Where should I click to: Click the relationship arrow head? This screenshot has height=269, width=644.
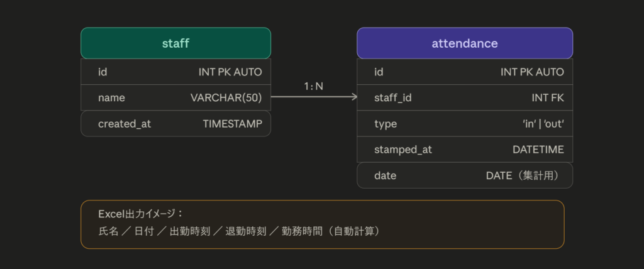354,97
